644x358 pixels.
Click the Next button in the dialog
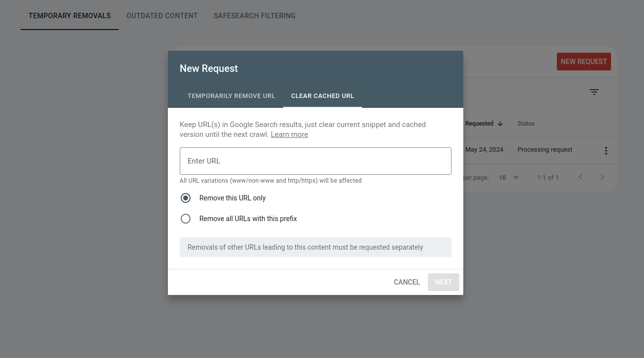[444, 282]
